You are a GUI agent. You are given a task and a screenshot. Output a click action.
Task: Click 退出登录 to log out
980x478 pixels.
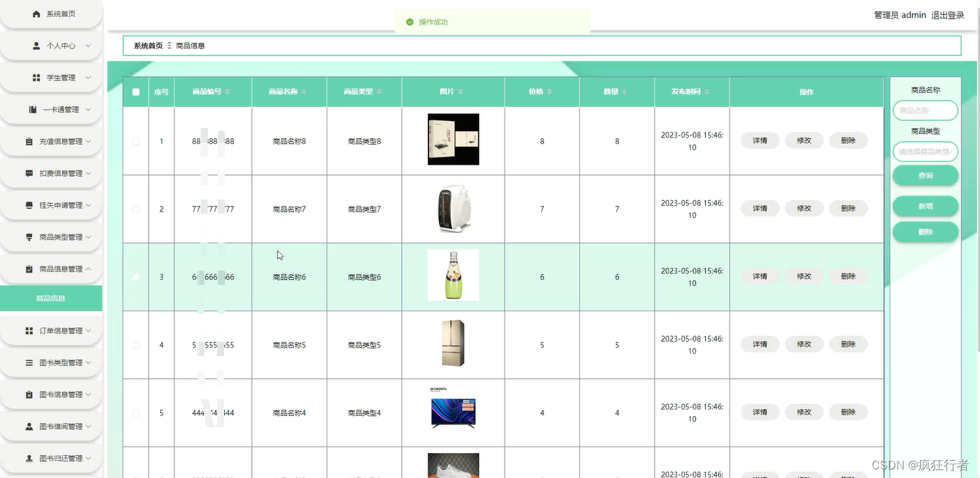pos(948,15)
